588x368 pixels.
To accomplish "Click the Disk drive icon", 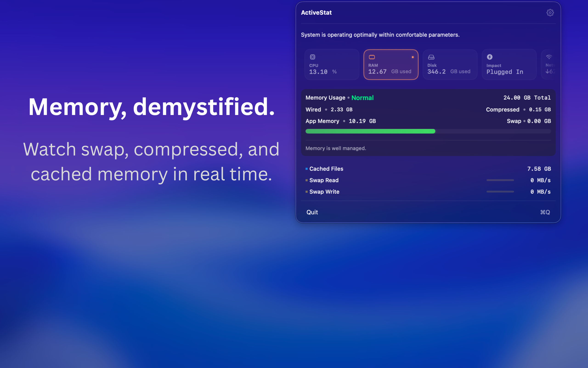I will (431, 57).
